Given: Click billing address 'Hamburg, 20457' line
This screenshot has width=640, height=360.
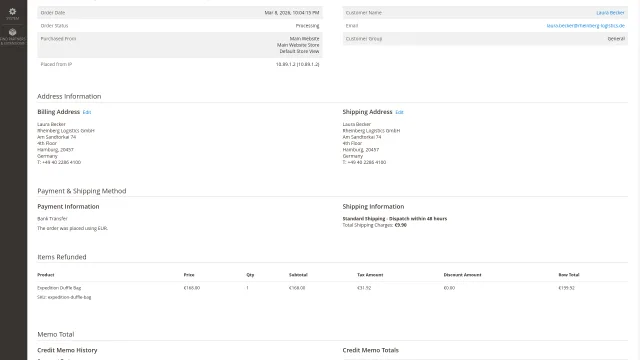Looking at the screenshot, I should click(55, 150).
